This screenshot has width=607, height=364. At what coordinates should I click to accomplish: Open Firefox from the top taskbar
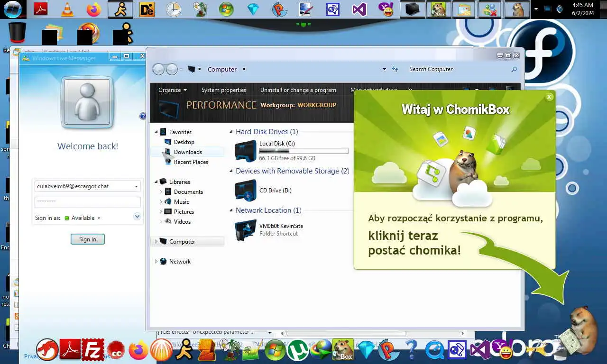pyautogui.click(x=94, y=9)
